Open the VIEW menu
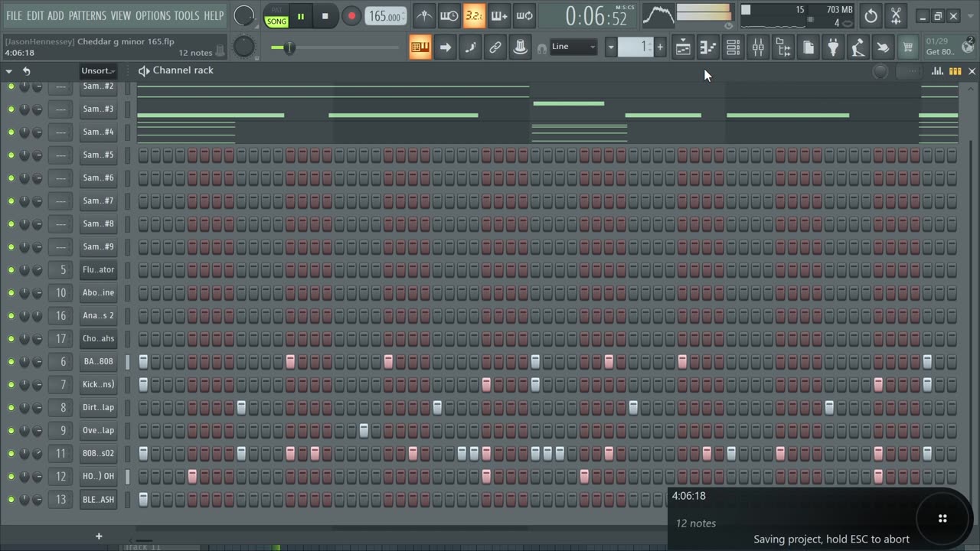This screenshot has height=551, width=980. tap(121, 15)
